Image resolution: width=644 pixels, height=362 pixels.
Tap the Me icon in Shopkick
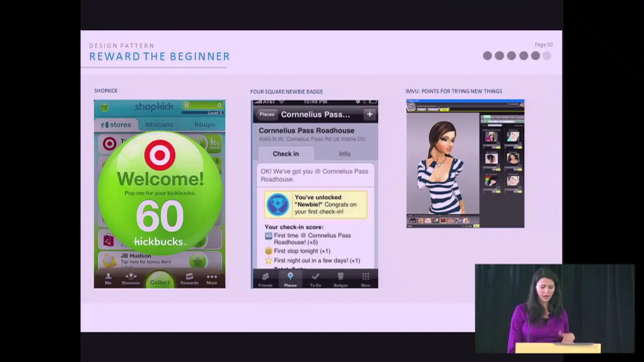(x=108, y=279)
